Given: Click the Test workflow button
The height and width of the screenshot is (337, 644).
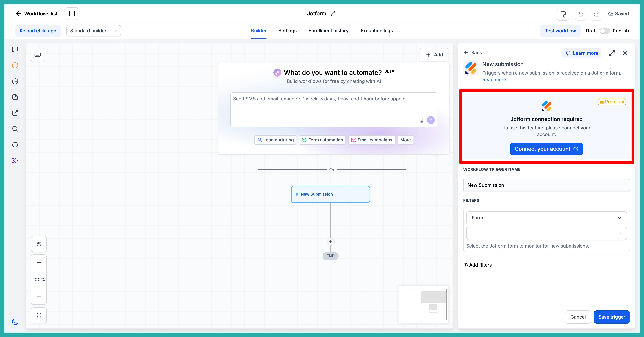Looking at the screenshot, I should (560, 31).
